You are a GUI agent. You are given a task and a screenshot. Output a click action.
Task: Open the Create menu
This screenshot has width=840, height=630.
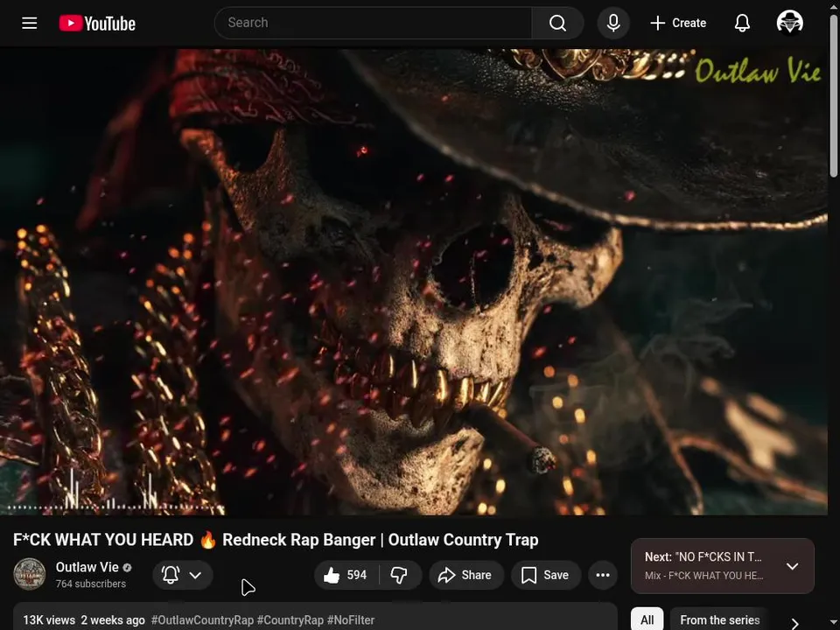(678, 23)
